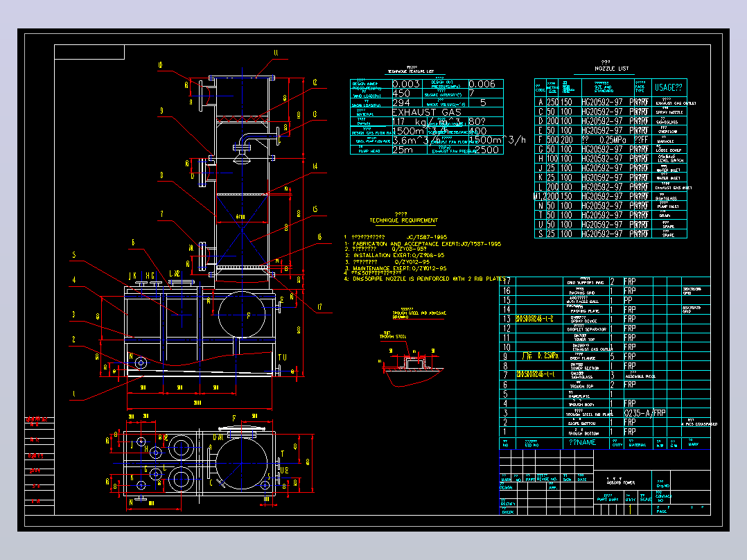This screenshot has width=747, height=560.
Task: Click 'EXHAUST GAS OUTLET' usage in nozzle list
Action: point(676,103)
